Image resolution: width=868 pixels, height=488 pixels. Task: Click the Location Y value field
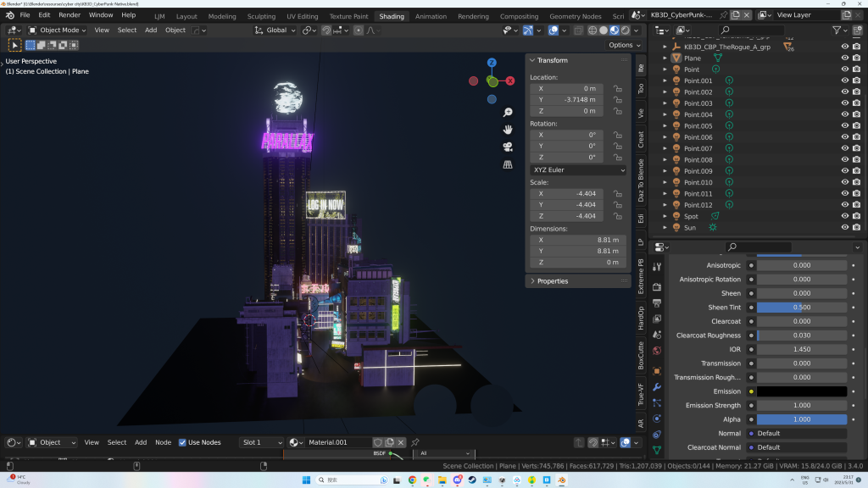(566, 100)
